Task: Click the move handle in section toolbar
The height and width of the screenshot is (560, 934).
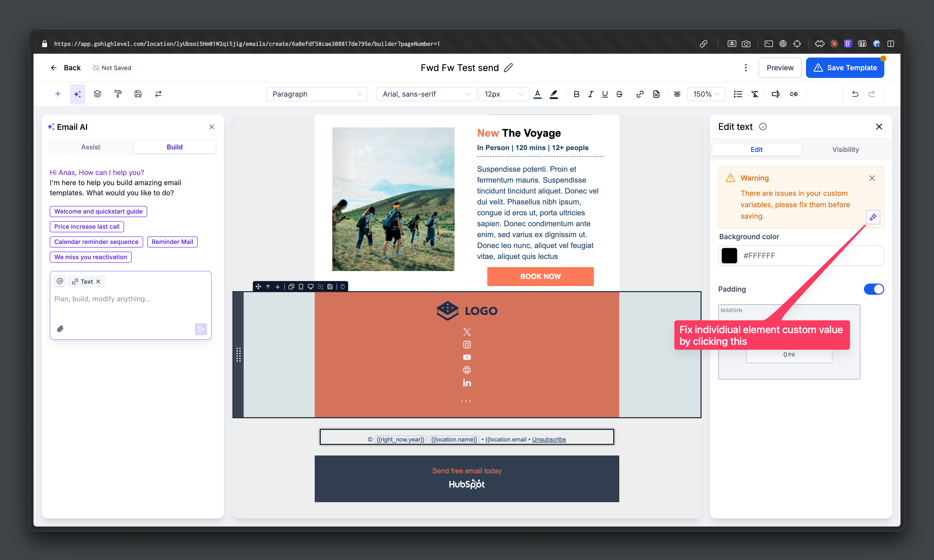Action: coord(258,286)
